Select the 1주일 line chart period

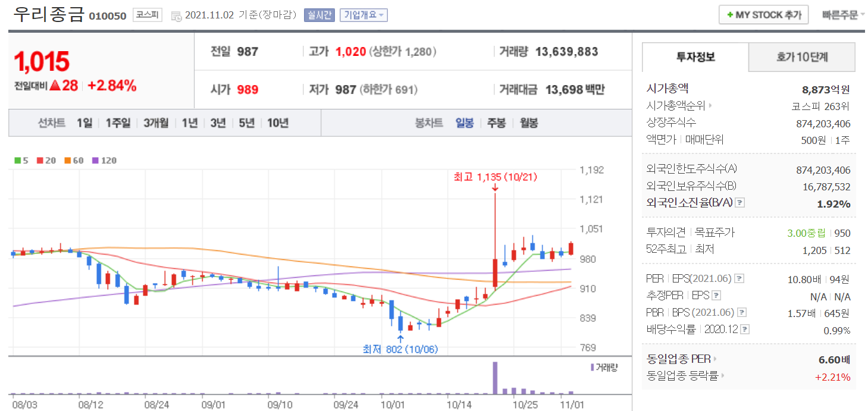point(118,123)
